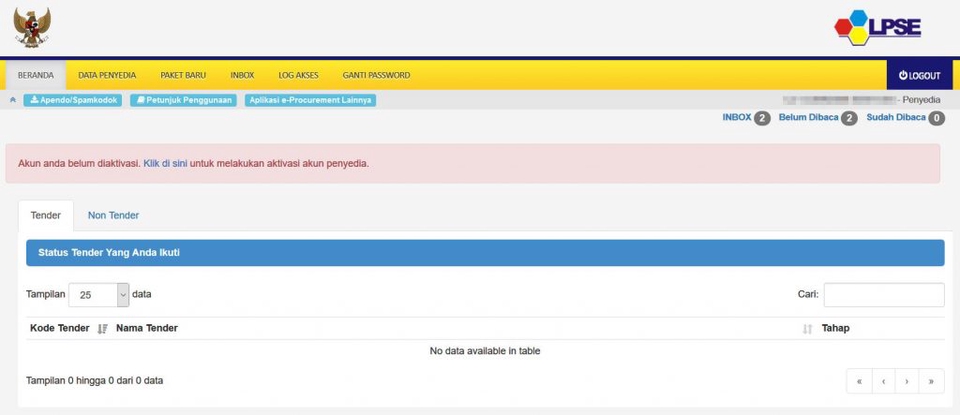Click the LOGOUT button
Viewport: 960px width, 415px height.
tap(919, 75)
